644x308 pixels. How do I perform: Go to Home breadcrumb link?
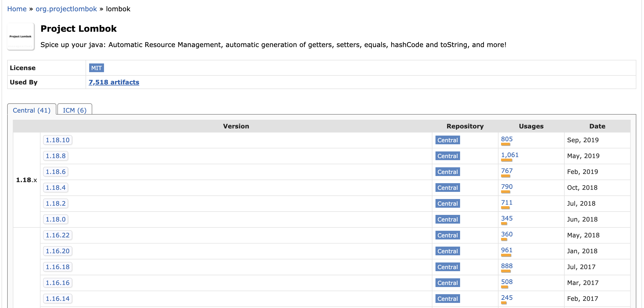click(17, 9)
